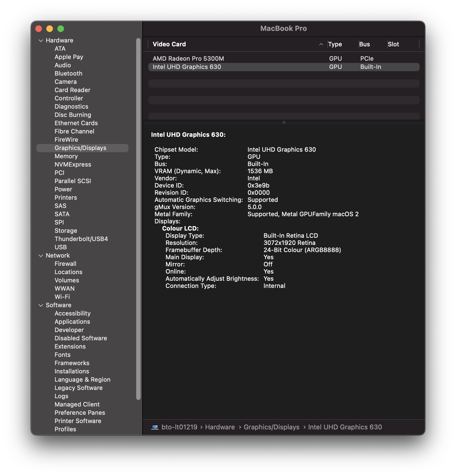Click bto-lt01219 in the path bar
Image resolution: width=456 pixels, height=476 pixels.
[179, 427]
